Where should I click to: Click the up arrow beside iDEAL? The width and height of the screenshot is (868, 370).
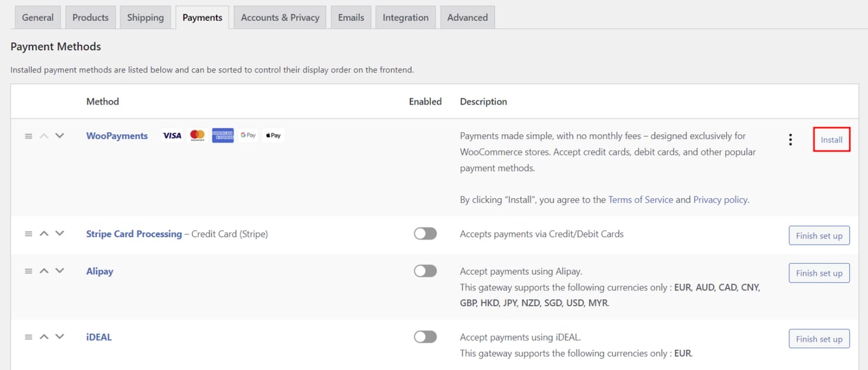tap(44, 336)
